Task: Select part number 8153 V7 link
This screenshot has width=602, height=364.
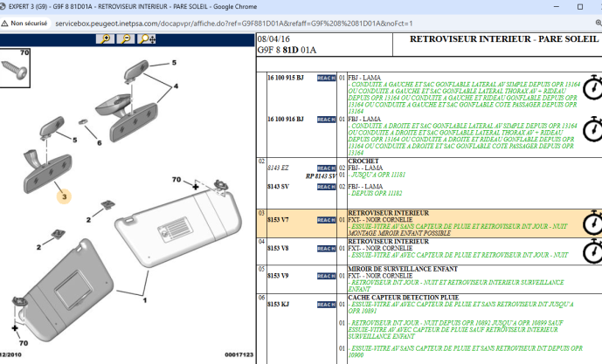Action: point(278,220)
